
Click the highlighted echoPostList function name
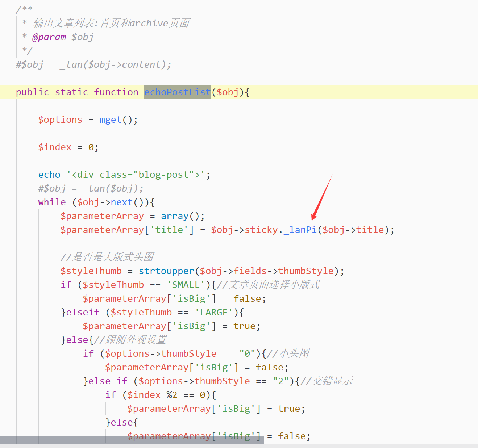[178, 92]
